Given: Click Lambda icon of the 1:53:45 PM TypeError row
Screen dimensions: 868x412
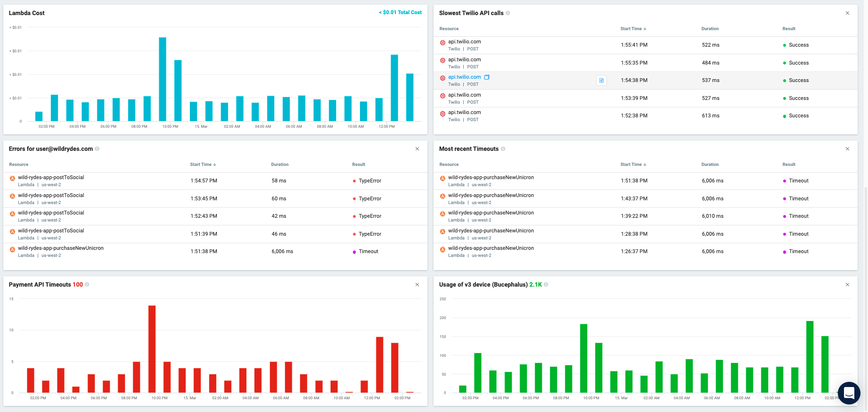Looking at the screenshot, I should pyautogui.click(x=12, y=196).
